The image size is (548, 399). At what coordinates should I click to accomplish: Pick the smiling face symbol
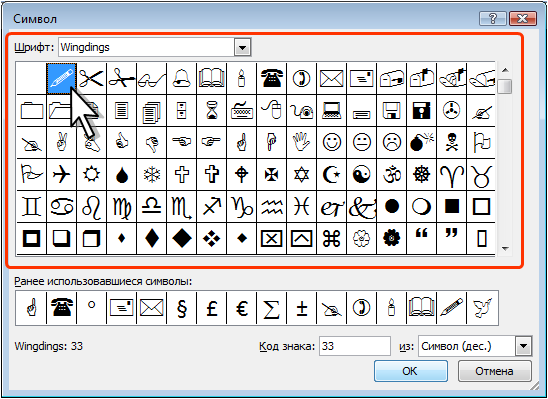(x=331, y=143)
